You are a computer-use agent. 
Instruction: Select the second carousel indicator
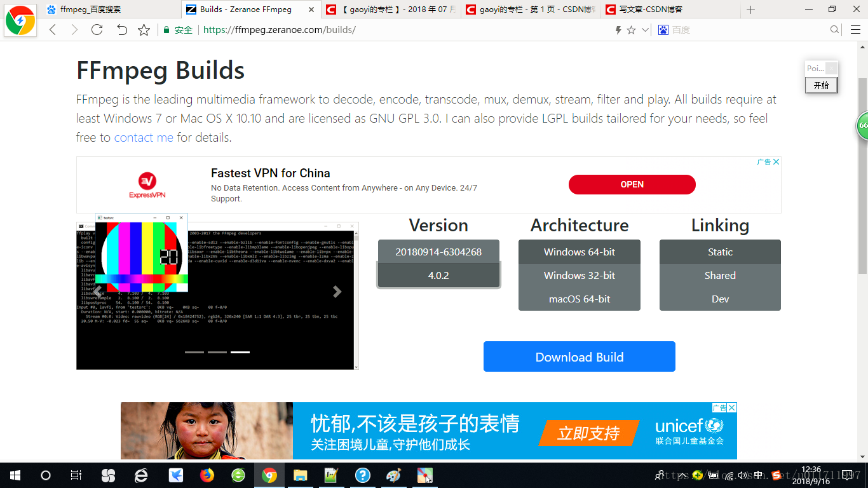[x=217, y=351]
